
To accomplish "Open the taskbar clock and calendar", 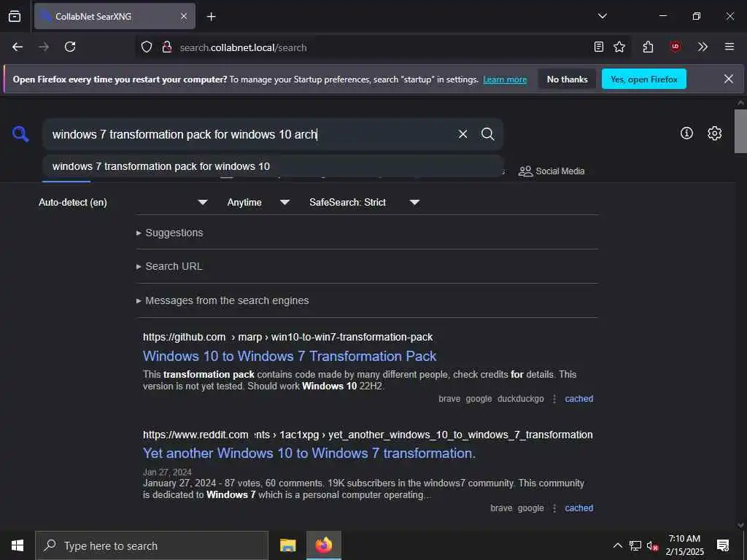I will point(684,545).
